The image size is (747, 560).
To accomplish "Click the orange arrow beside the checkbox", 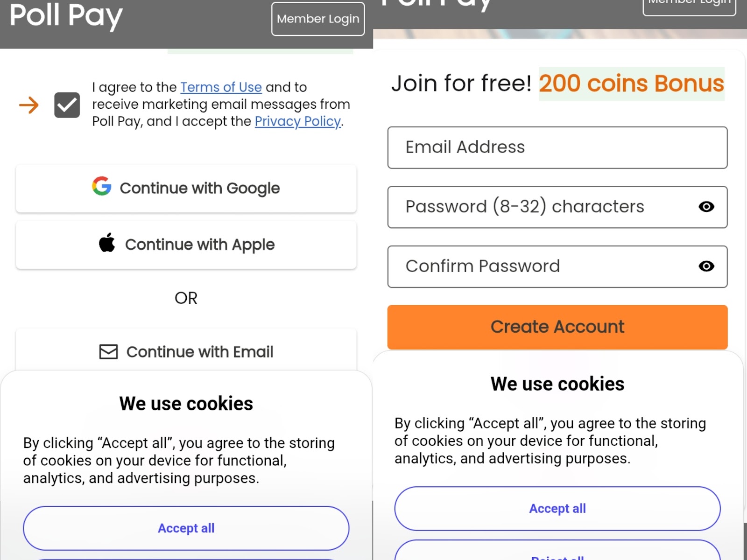I will [29, 105].
